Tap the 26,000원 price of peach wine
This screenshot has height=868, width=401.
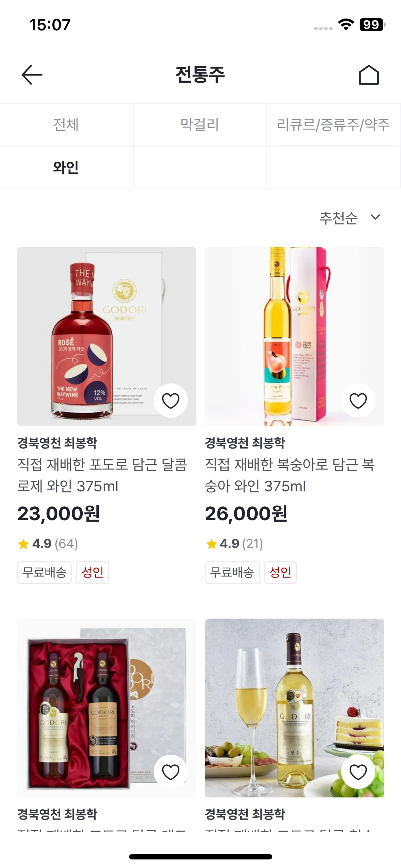pyautogui.click(x=246, y=514)
